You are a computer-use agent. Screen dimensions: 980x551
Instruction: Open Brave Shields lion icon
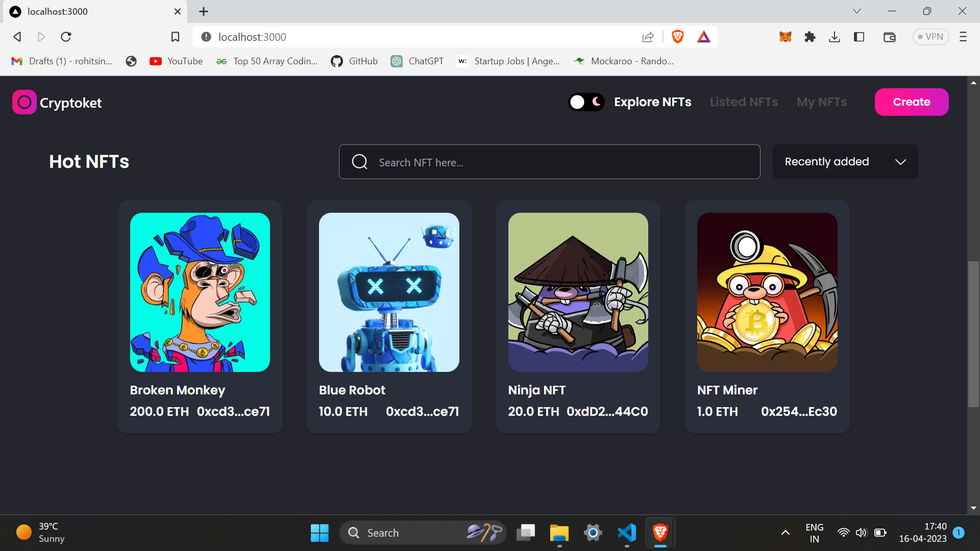click(678, 37)
